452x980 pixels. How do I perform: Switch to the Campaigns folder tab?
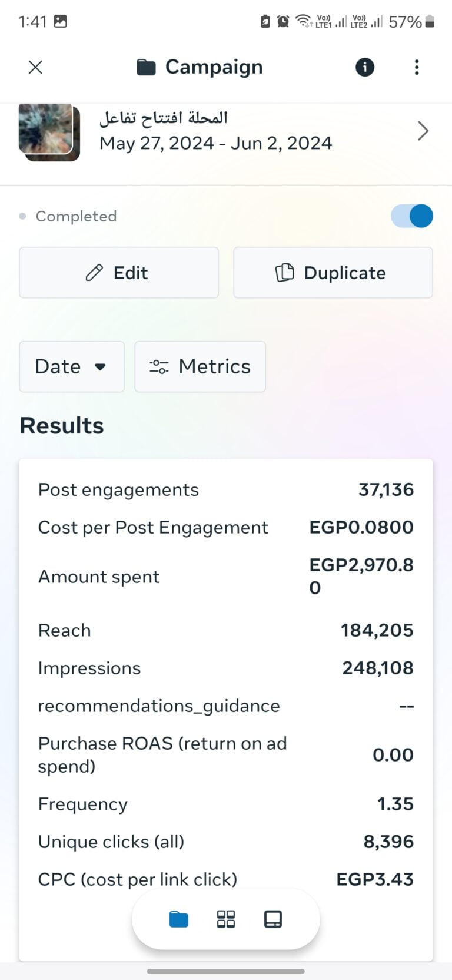click(x=179, y=919)
